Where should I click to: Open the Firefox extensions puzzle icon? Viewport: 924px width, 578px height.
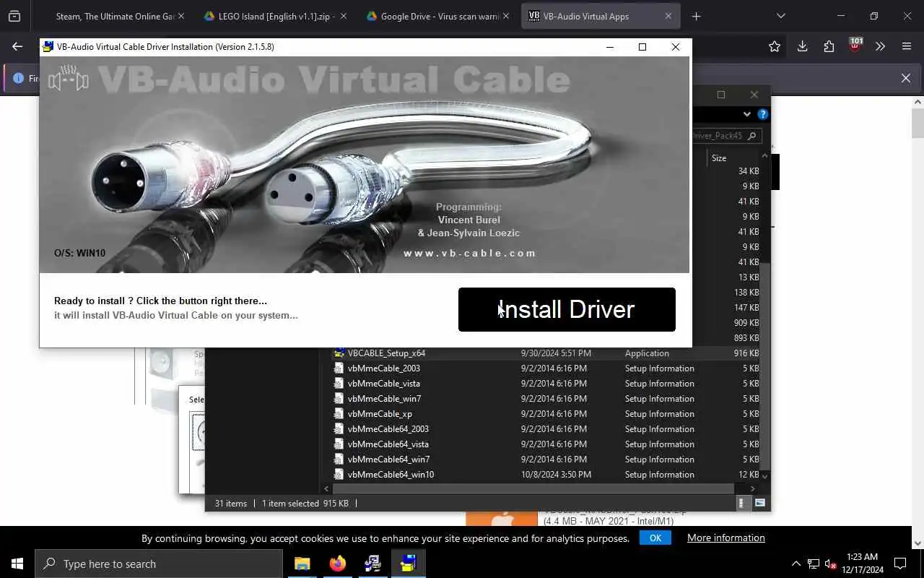(x=829, y=46)
